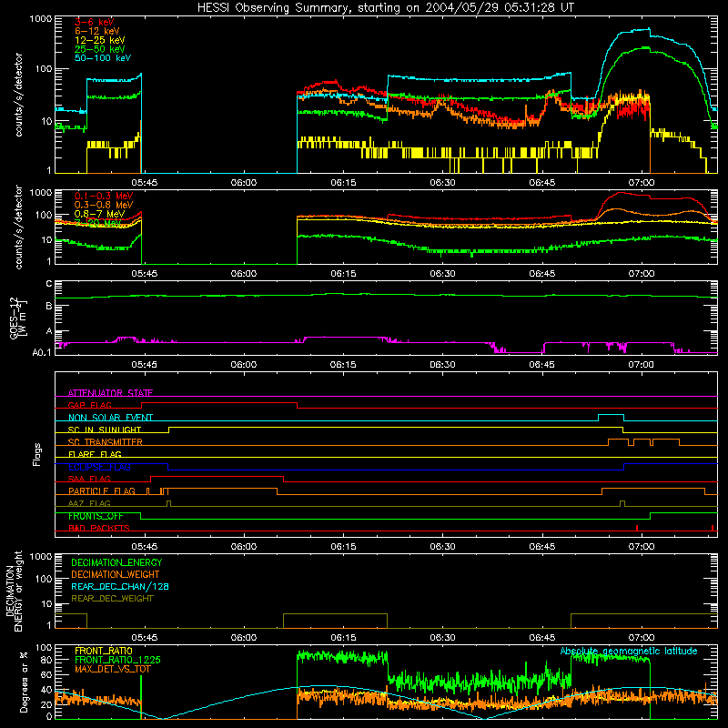Click the Absolute geomagnetic latitude label
728x728 pixels.
pyautogui.click(x=629, y=651)
